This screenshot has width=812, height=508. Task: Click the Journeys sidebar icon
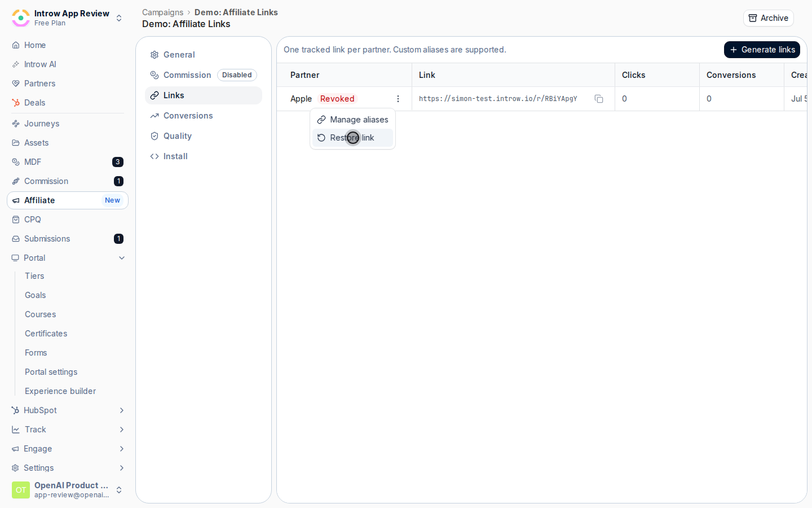(x=16, y=124)
